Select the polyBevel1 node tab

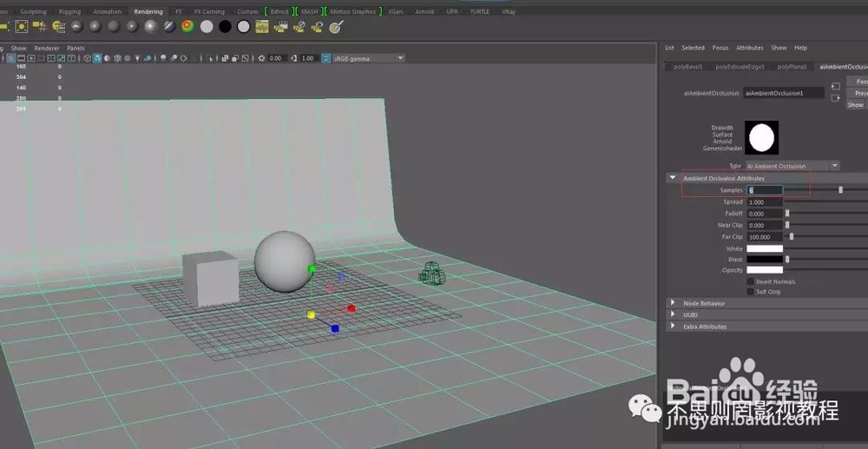[687, 67]
